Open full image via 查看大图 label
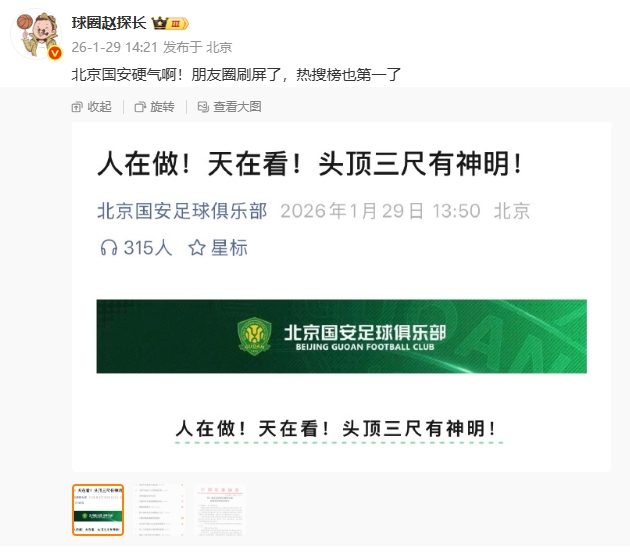Screen dimensions: 630x553 (x=237, y=107)
